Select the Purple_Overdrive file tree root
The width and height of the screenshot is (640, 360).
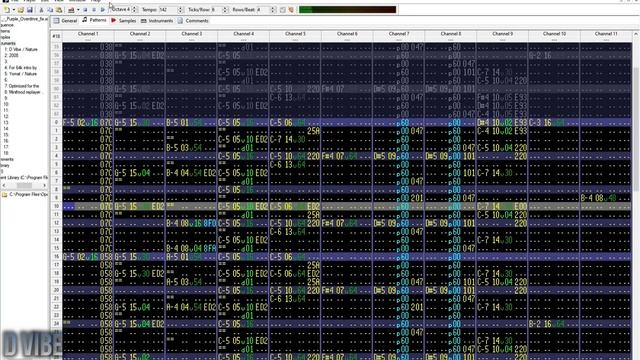pyautogui.click(x=25, y=19)
